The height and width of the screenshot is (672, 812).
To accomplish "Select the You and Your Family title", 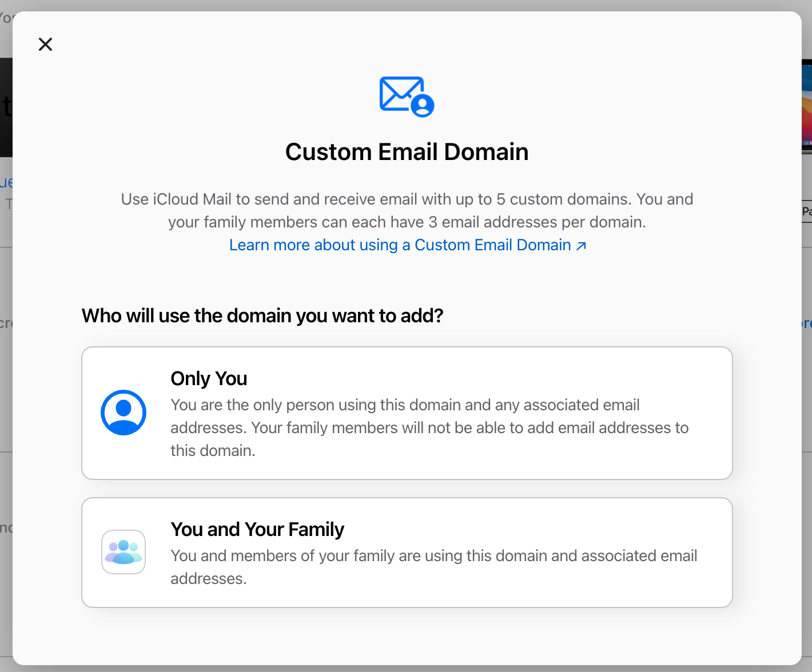I will (257, 529).
